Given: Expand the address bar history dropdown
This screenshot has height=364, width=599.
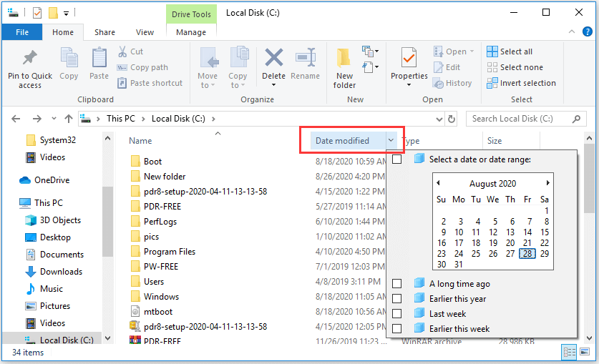Looking at the screenshot, I should click(439, 119).
